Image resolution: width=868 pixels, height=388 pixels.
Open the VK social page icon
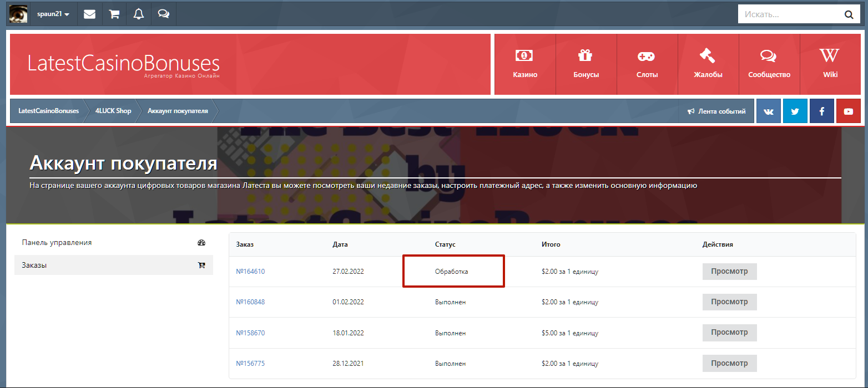tap(769, 111)
